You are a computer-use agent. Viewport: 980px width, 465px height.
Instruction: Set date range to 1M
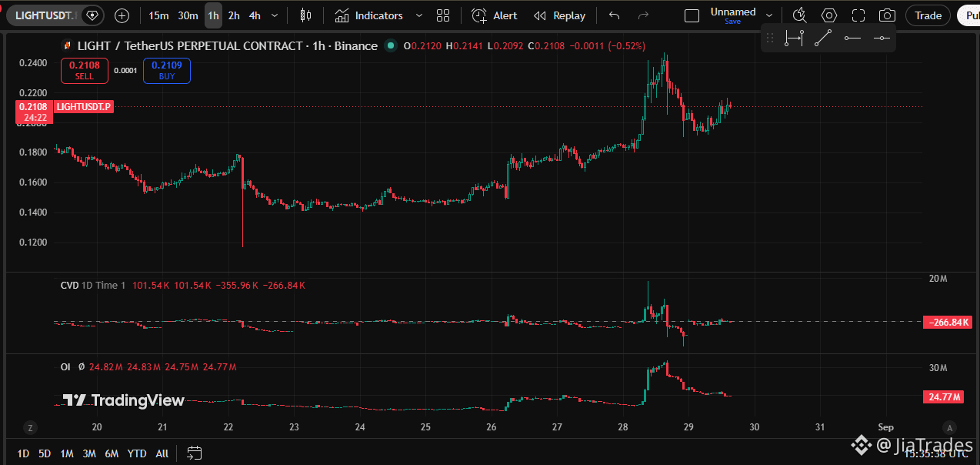point(67,453)
